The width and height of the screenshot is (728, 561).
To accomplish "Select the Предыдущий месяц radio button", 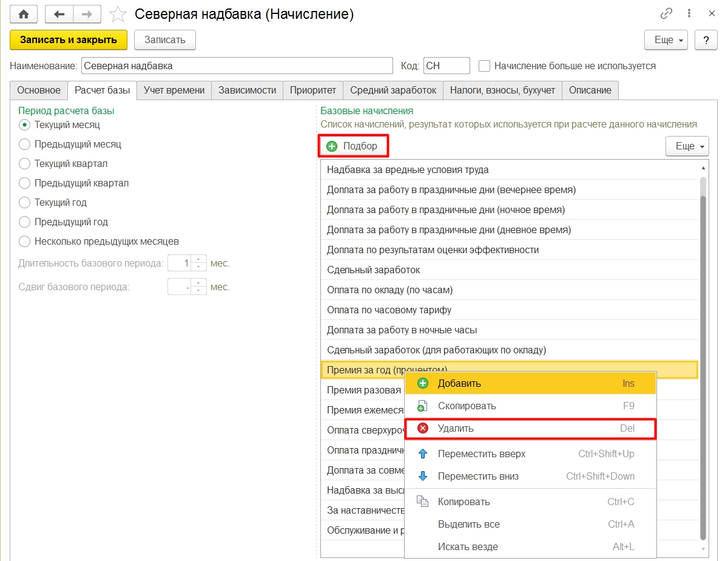I will pyautogui.click(x=24, y=144).
